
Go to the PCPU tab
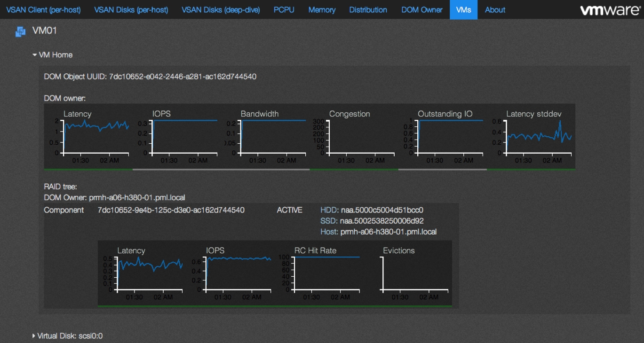284,10
